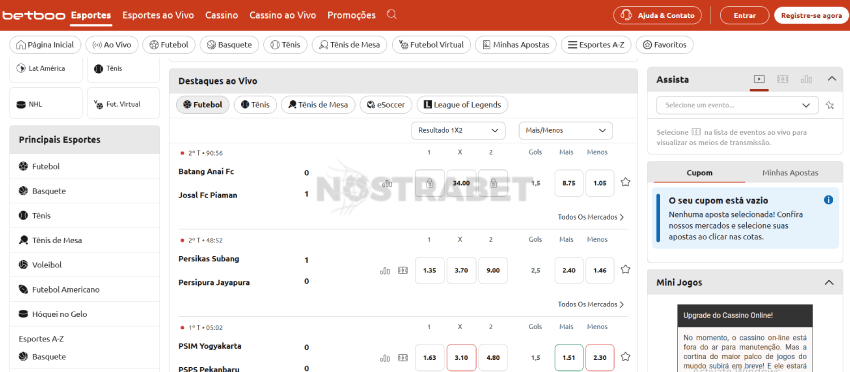Viewport: 850px width, 372px height.
Task: Select Futebol in Principais Esportes list
Action: coord(85,166)
